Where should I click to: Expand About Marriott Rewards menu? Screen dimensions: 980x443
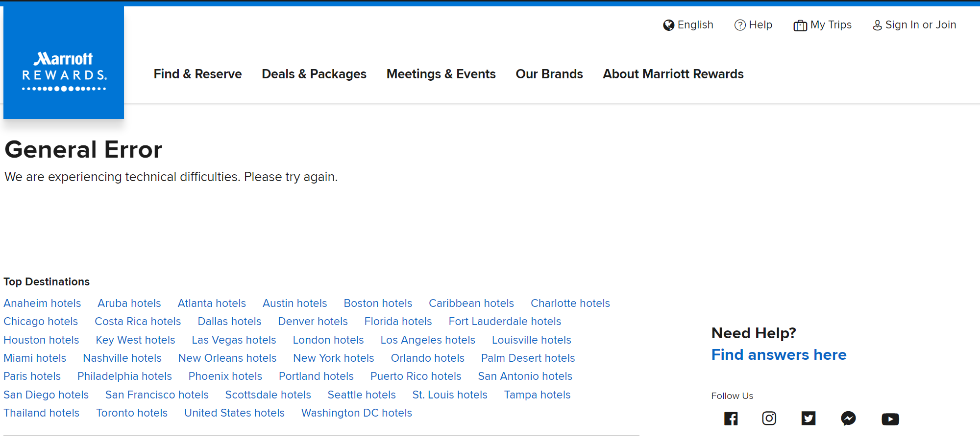coord(673,74)
